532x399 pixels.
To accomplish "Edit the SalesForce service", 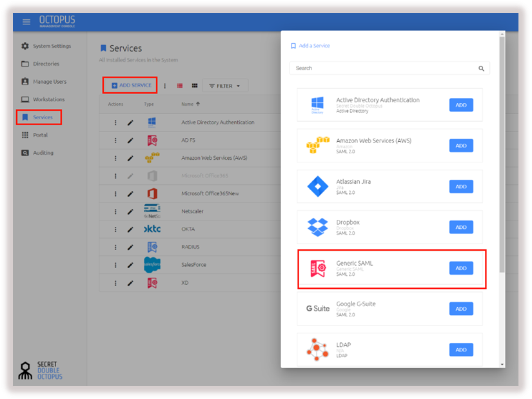I will tap(130, 265).
